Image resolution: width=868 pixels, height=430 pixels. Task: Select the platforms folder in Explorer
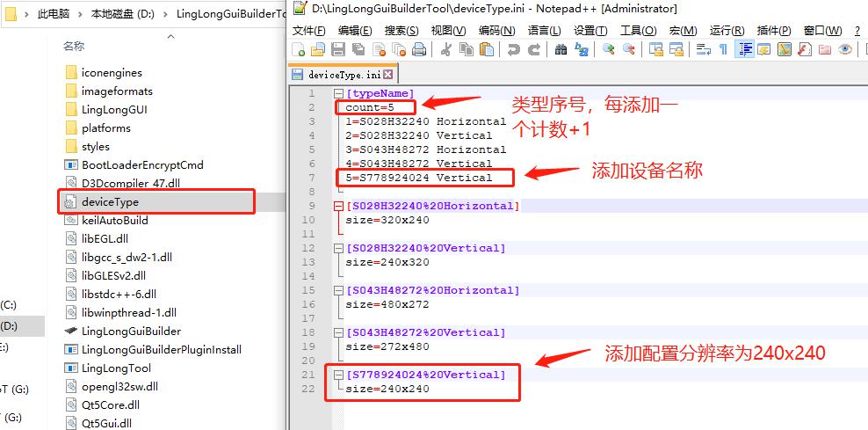[x=106, y=128]
